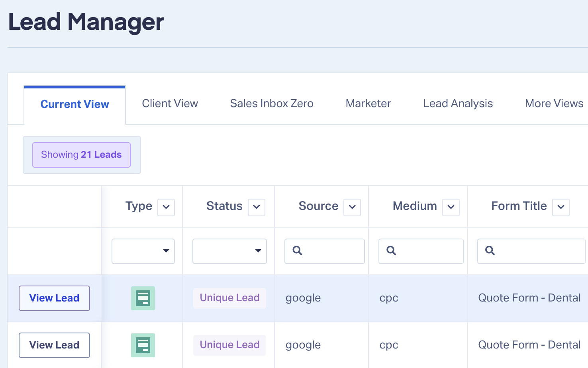Screen dimensions: 588x368
Task: Open the Form Title column menu chevron
Action: pos(561,207)
